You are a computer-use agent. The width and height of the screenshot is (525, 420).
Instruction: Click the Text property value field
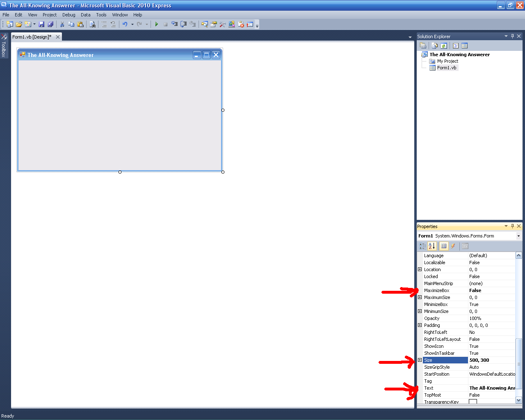coord(491,388)
